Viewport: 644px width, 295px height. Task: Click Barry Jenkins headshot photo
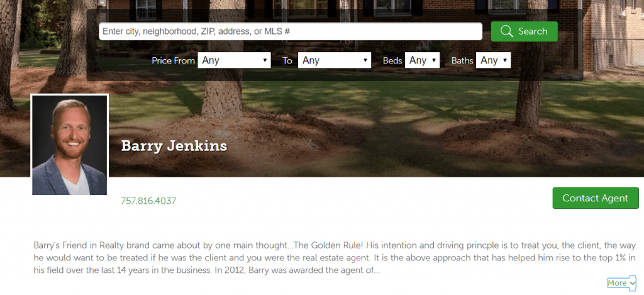point(69,145)
